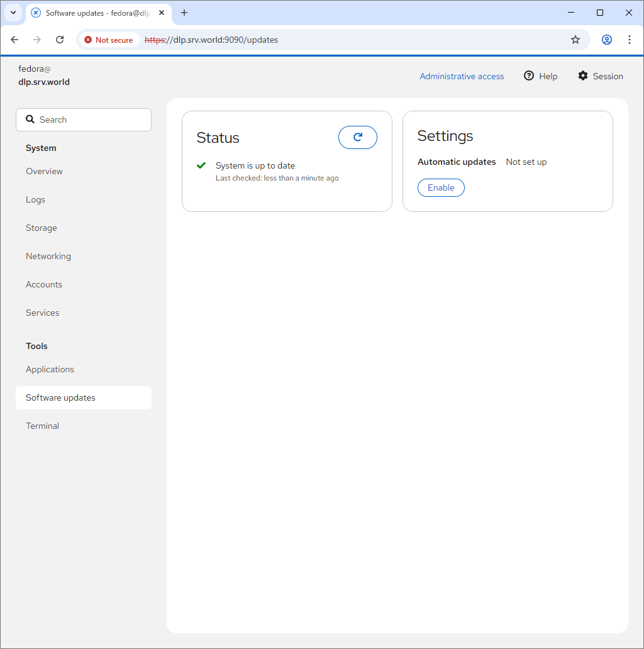This screenshot has width=644, height=649.
Task: Click 'Last checked: less than a minute ago'
Action: point(277,178)
